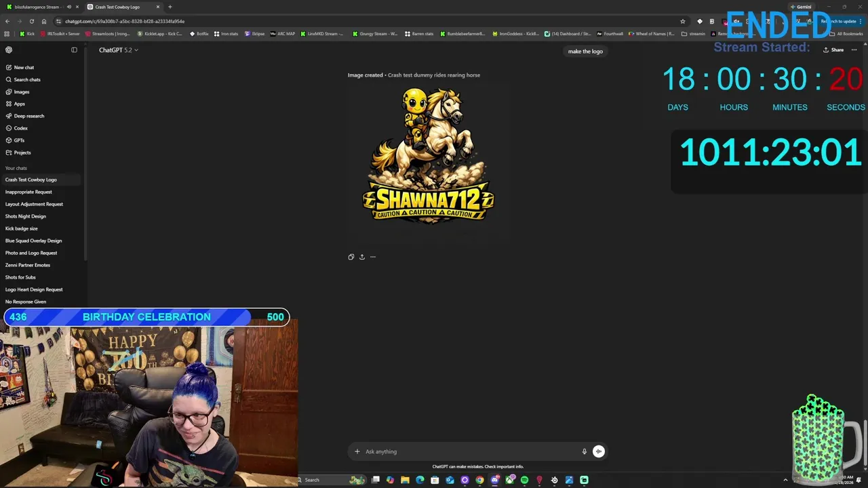
Task: Open Spotify from the taskbar
Action: 524,480
